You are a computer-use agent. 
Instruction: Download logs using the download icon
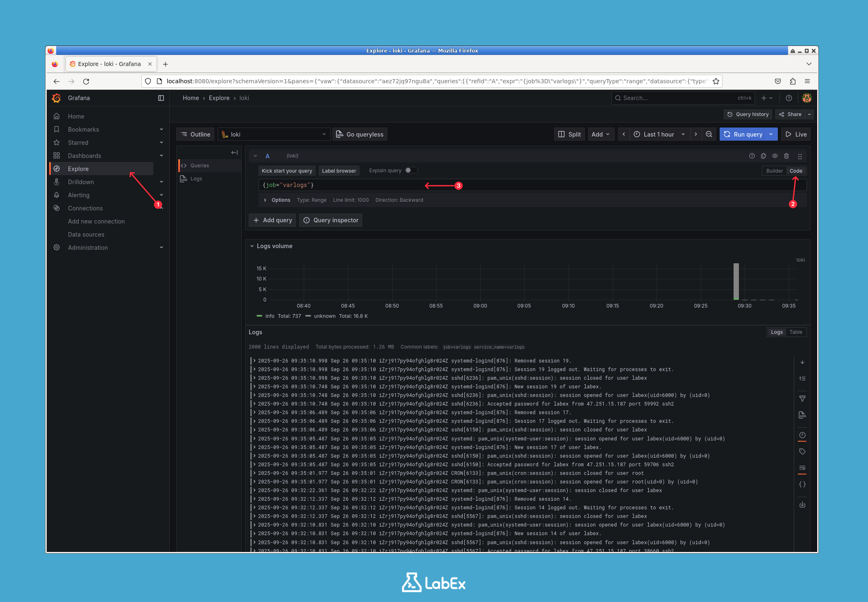(x=802, y=505)
